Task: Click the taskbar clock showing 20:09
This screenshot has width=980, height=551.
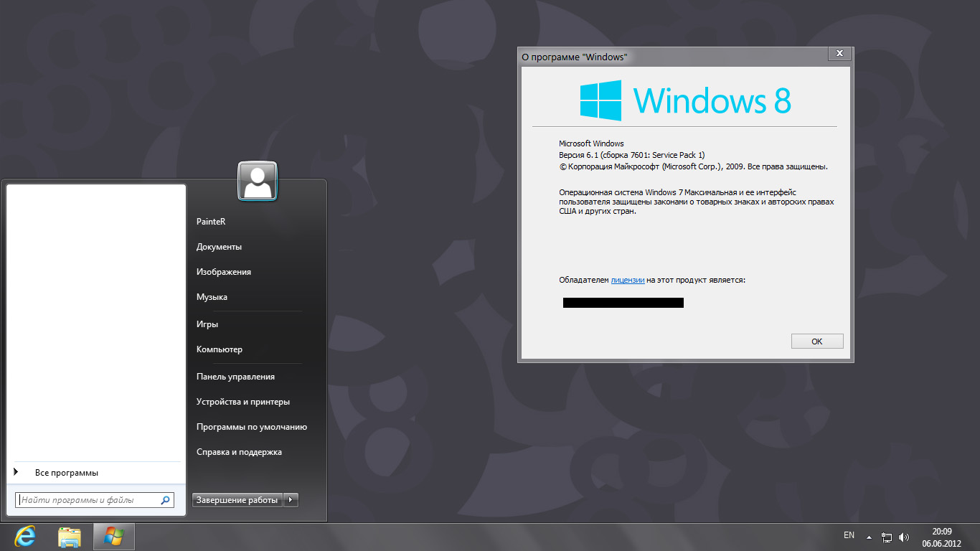Action: tap(941, 537)
